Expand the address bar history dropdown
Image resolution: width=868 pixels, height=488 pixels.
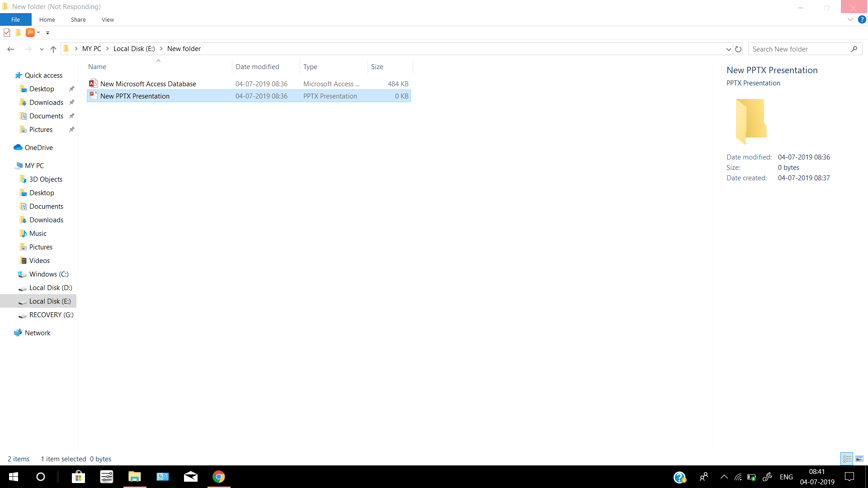(x=728, y=49)
